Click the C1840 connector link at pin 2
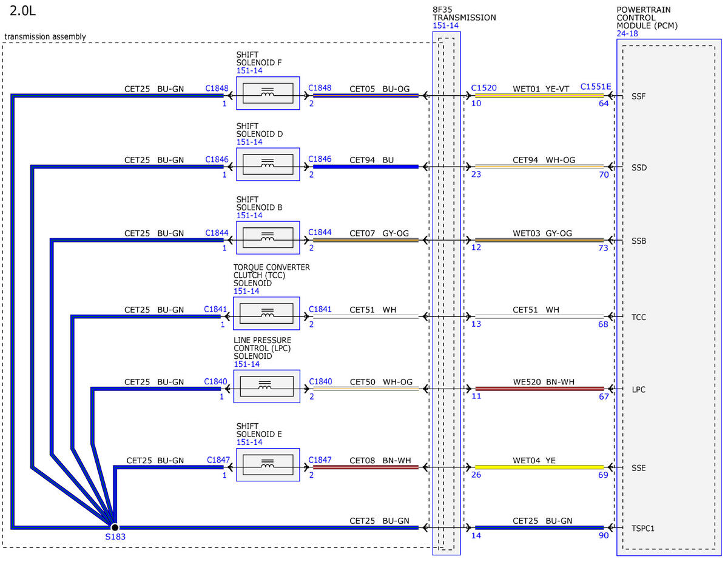 point(320,382)
